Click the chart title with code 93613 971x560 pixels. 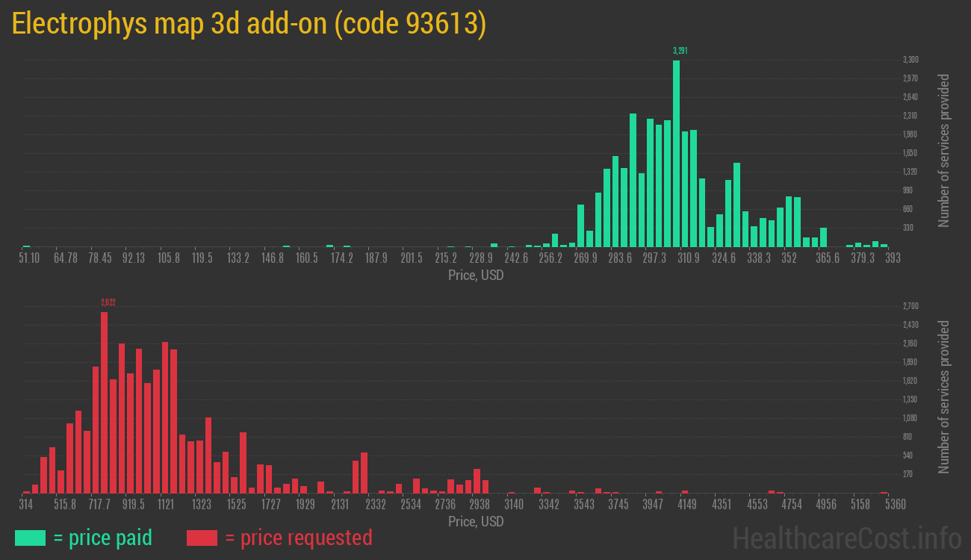pos(249,24)
